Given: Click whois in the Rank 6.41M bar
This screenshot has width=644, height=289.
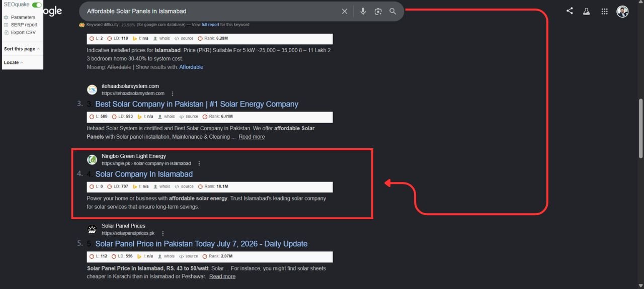Looking at the screenshot, I should (167, 117).
